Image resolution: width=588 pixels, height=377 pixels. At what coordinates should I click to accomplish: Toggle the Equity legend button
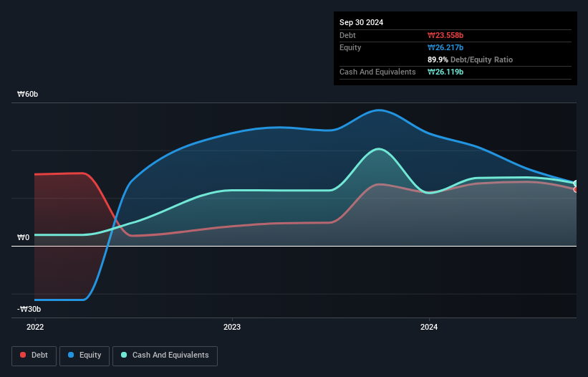point(85,355)
